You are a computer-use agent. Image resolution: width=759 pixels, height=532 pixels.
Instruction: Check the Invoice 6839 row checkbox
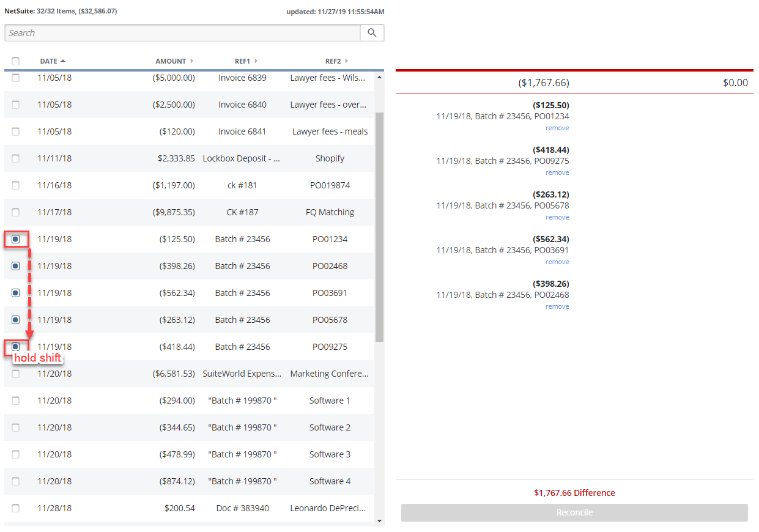pyautogui.click(x=16, y=78)
